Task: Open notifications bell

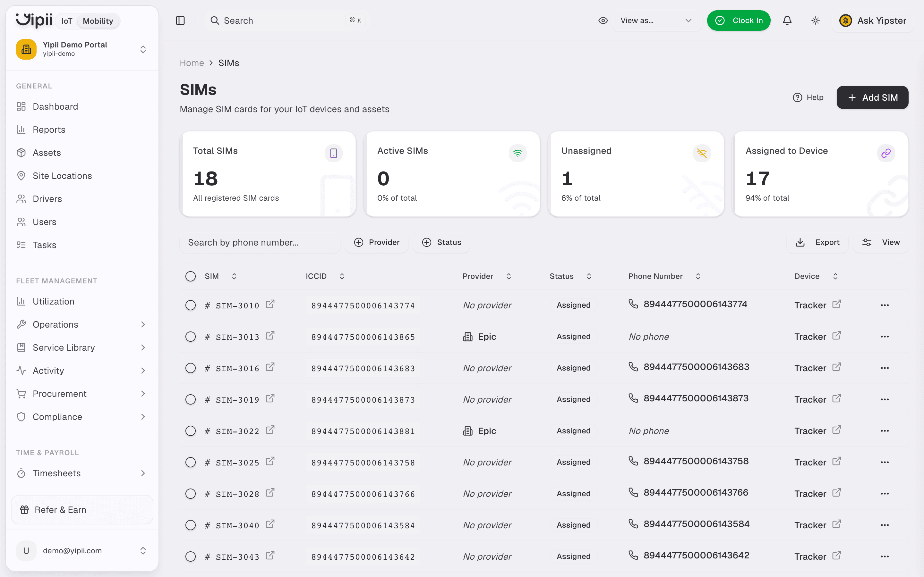Action: [x=787, y=21]
